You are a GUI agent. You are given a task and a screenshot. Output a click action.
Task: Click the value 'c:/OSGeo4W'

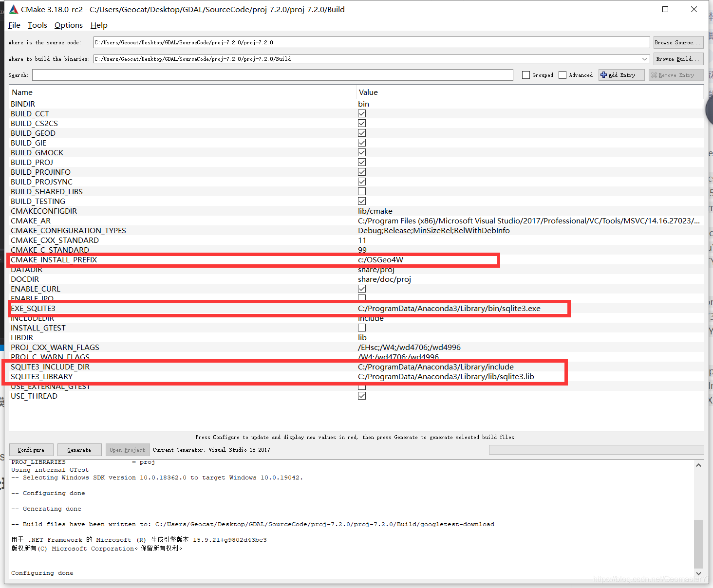(380, 259)
